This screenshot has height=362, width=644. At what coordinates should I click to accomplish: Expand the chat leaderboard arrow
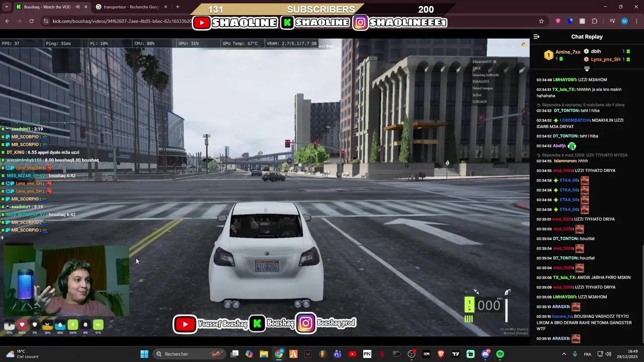point(587,69)
